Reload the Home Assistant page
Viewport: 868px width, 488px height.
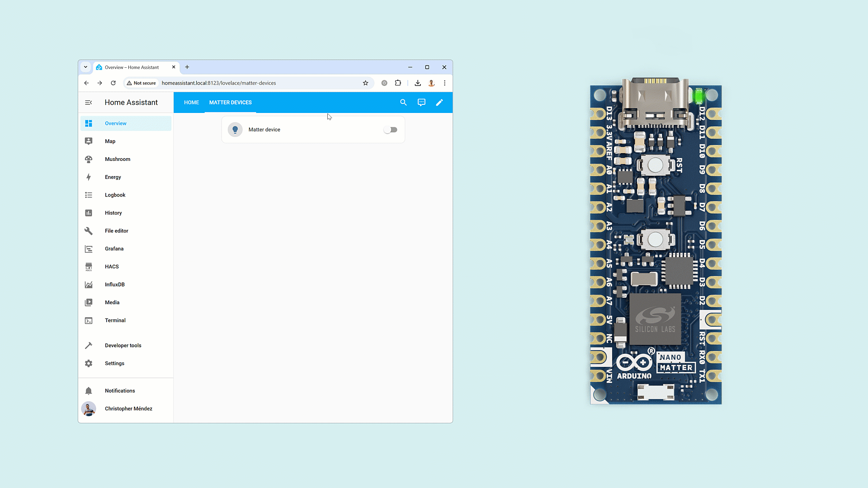pos(113,83)
